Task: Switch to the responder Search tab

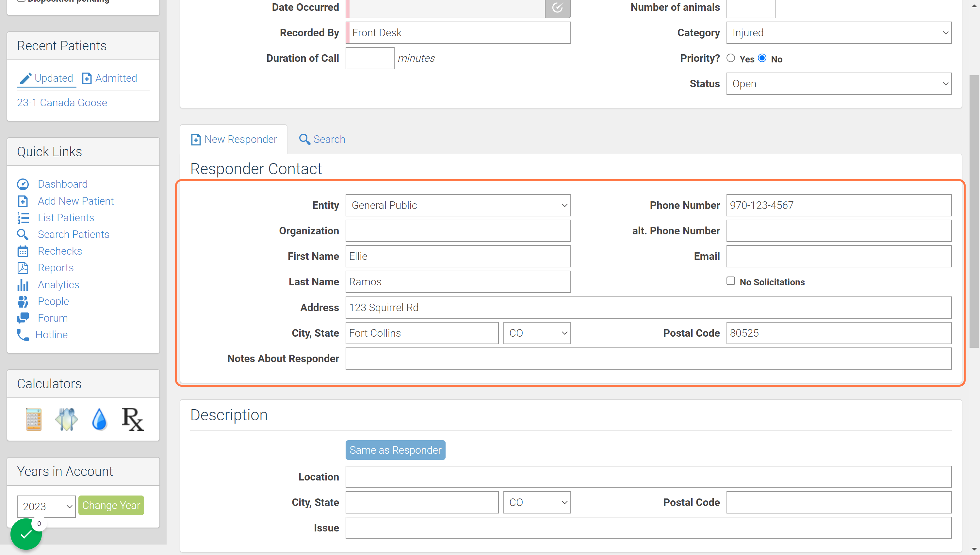Action: pos(322,139)
